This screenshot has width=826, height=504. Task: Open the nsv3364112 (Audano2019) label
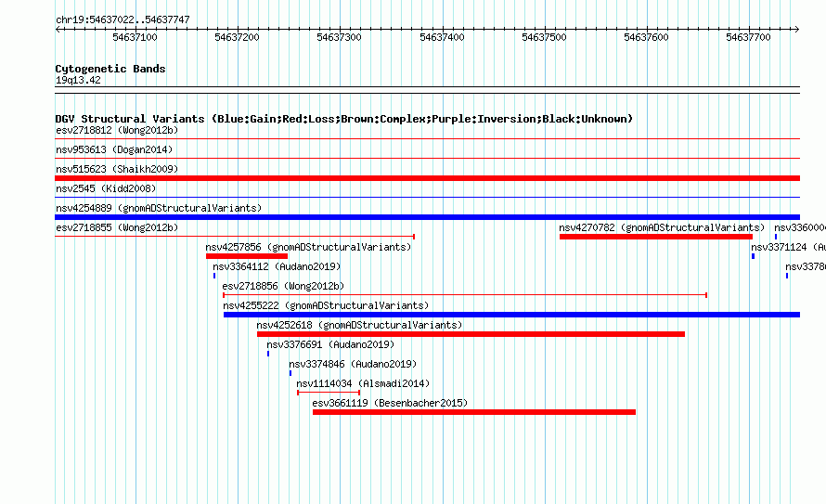[x=277, y=266]
